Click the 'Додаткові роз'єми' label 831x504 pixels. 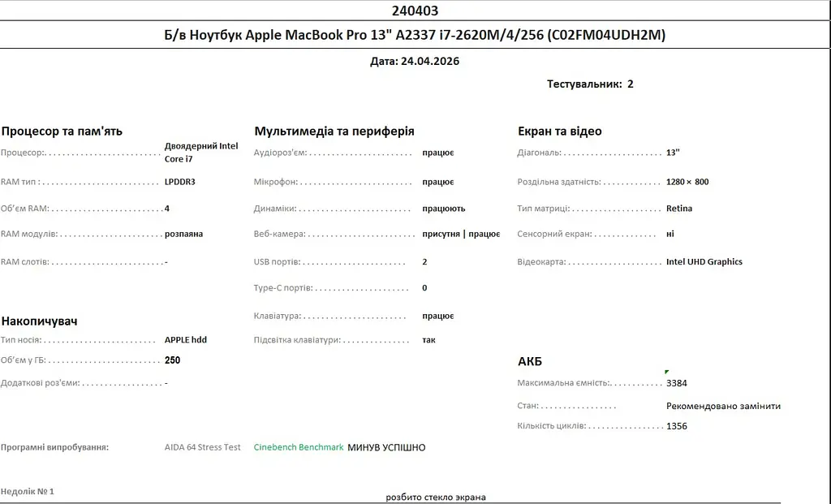click(41, 382)
